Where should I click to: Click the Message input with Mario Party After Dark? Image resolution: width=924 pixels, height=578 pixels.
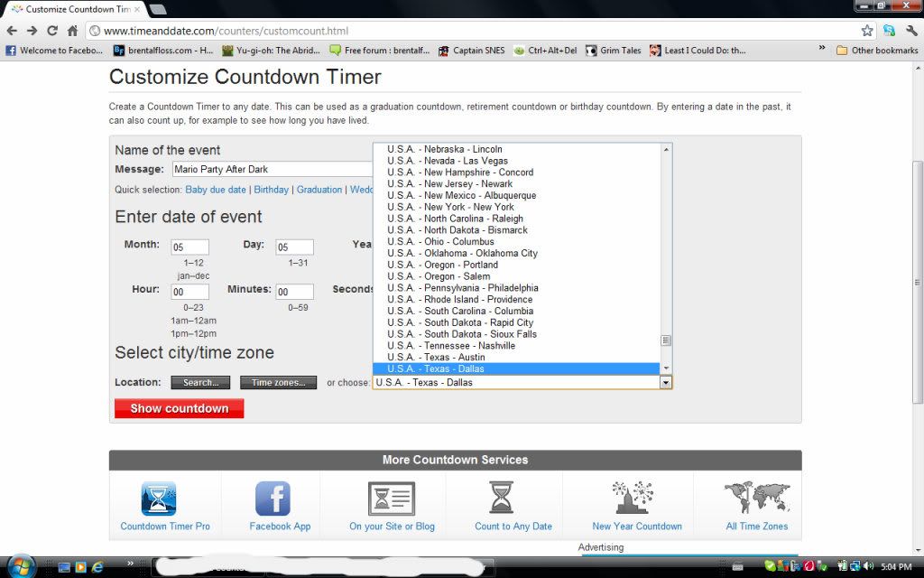pos(273,169)
